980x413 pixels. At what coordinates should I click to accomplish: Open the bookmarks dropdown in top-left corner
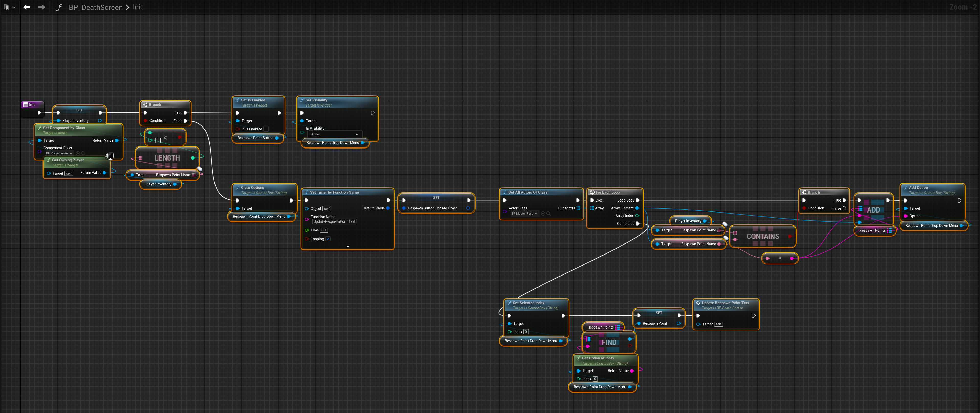[9, 7]
